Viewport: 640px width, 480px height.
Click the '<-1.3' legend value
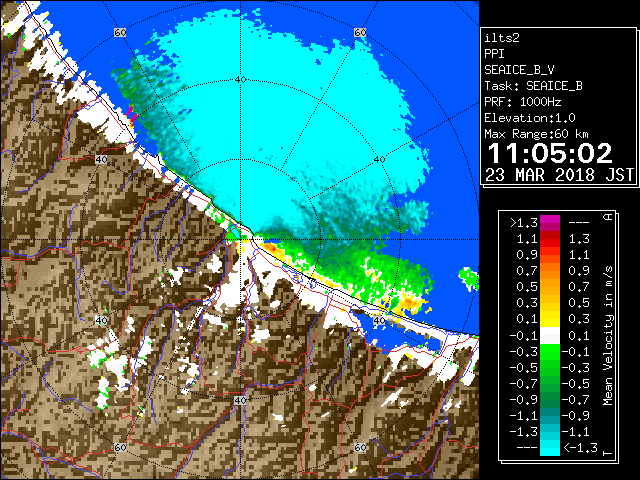[580, 448]
